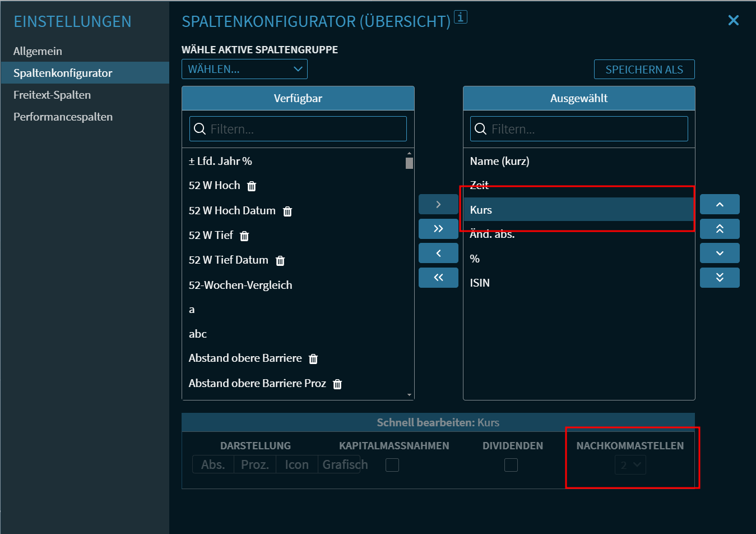Delete the "52 W Hoch" column via trash icon

(x=251, y=186)
